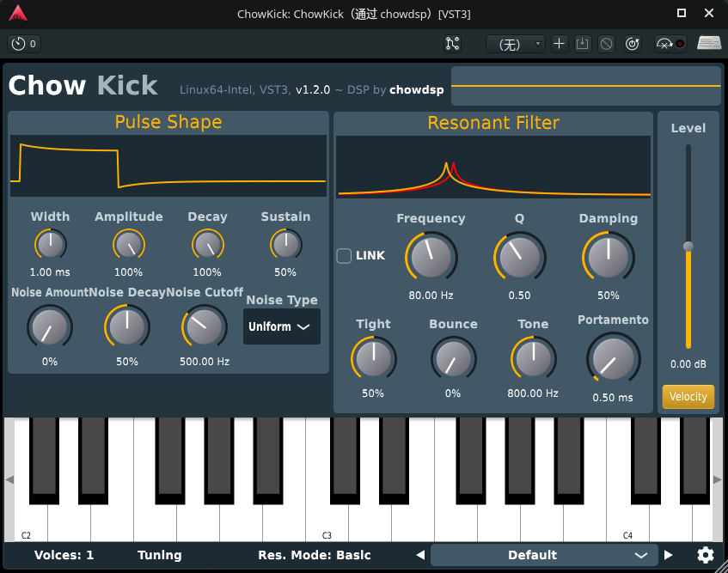Click the 0.50 ms portamento value
Viewport: 728px width, 573px height.
(x=613, y=398)
